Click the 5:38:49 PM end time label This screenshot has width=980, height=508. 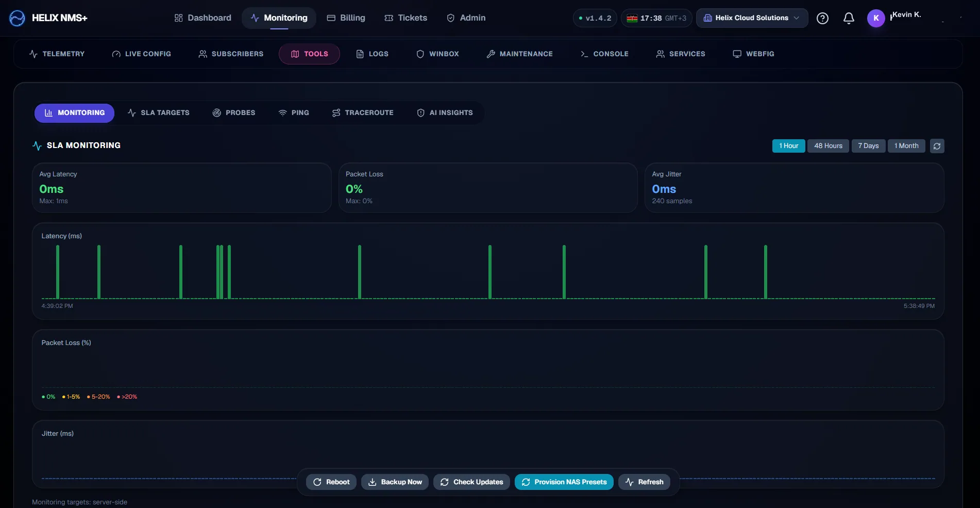click(x=919, y=306)
